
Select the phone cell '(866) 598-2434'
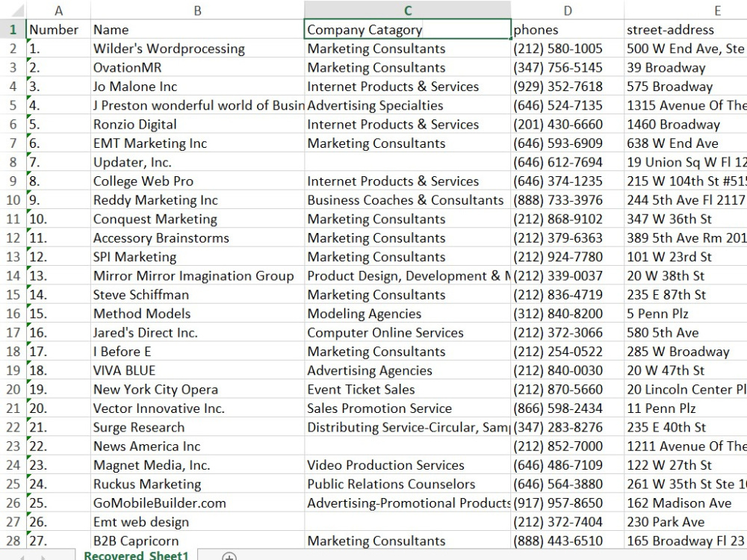click(568, 408)
